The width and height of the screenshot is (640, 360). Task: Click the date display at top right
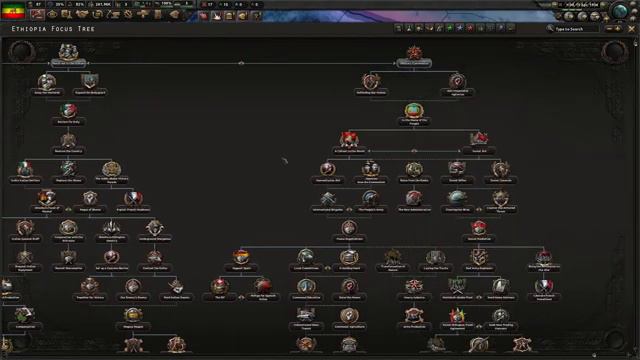pos(582,4)
